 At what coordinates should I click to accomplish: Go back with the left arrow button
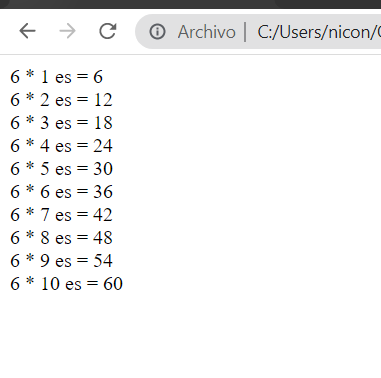(27, 31)
